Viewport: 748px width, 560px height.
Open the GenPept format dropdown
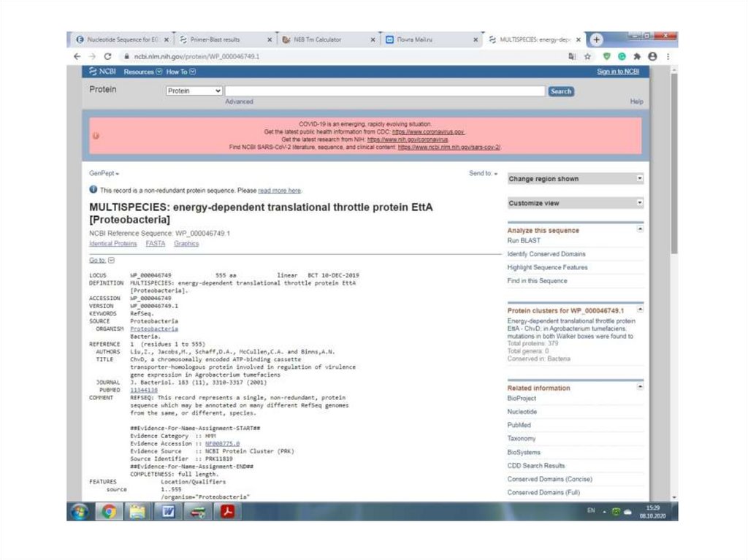[104, 173]
